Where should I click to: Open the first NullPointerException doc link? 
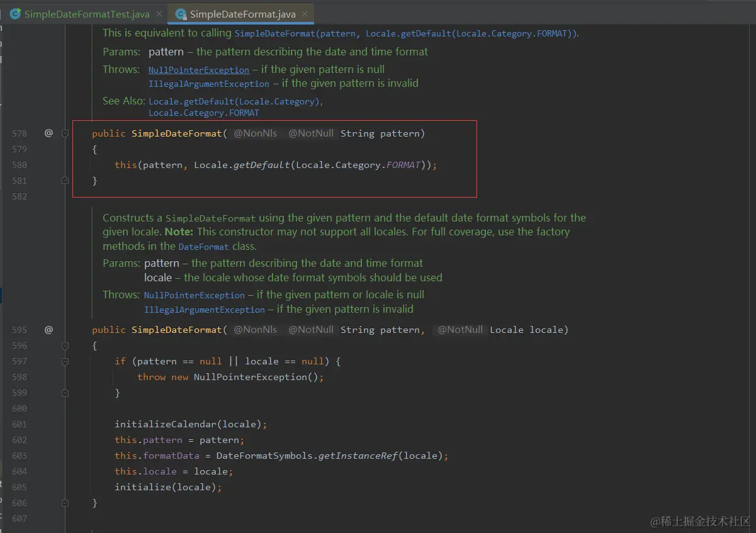[x=199, y=70]
